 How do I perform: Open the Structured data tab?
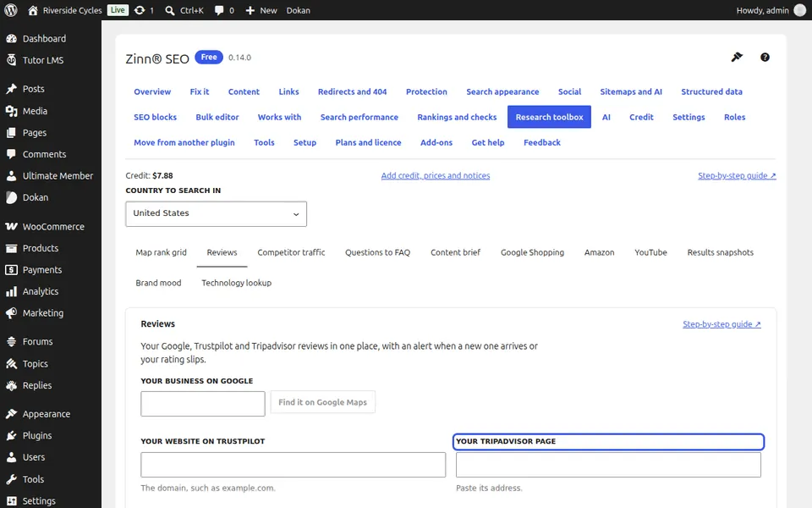711,91
